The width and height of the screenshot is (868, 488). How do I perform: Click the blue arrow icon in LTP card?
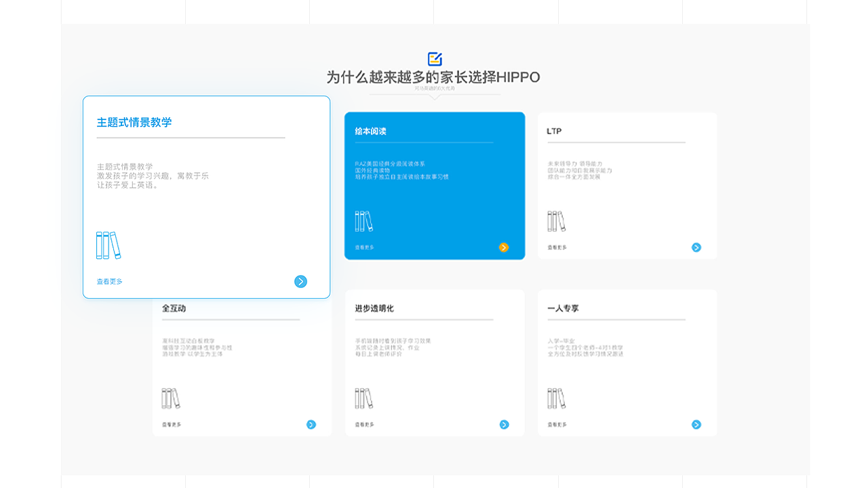tap(696, 247)
